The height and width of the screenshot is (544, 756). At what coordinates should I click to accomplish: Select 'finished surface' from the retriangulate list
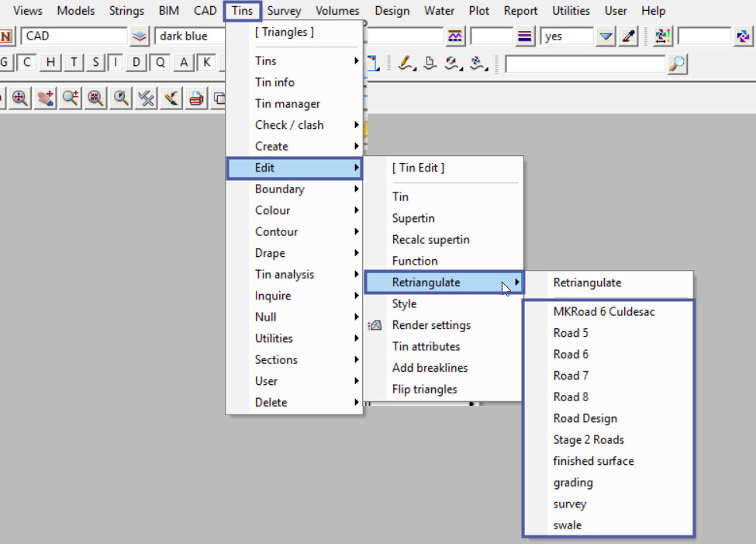593,461
